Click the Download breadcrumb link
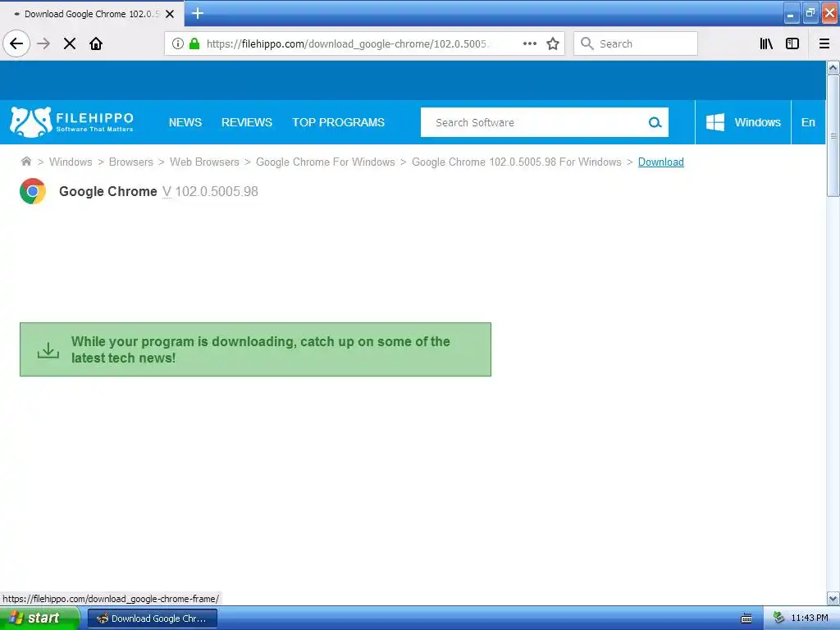 point(660,162)
